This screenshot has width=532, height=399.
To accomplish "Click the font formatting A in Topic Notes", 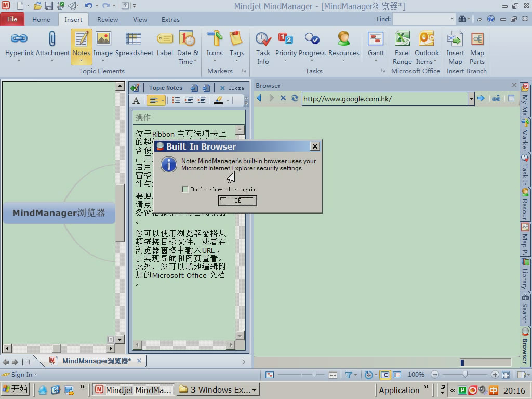I will (x=136, y=100).
